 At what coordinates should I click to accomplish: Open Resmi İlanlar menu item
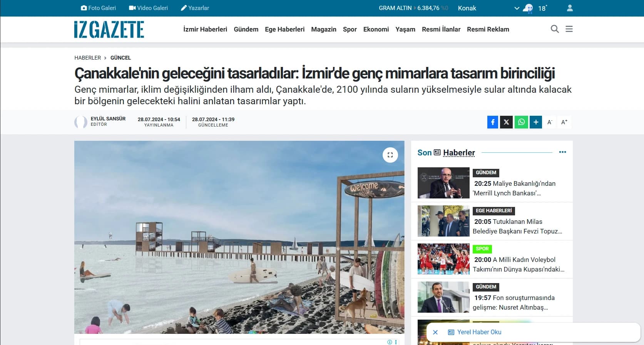click(x=441, y=29)
